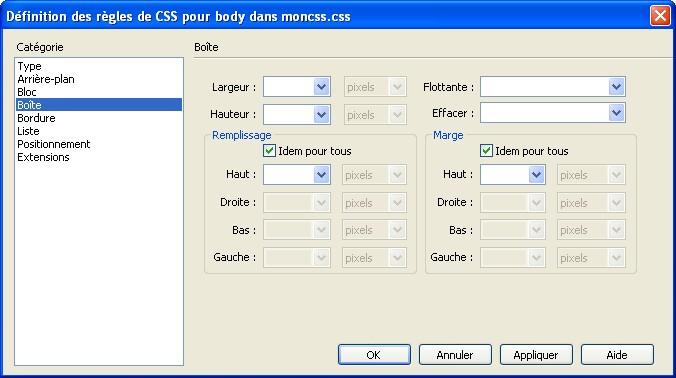Open Remplissage Bas value dropdown

(322, 230)
